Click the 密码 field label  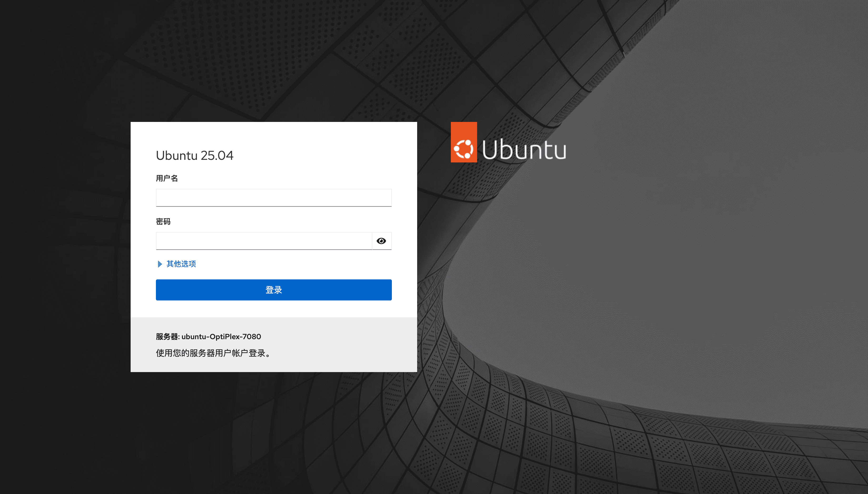tap(163, 221)
